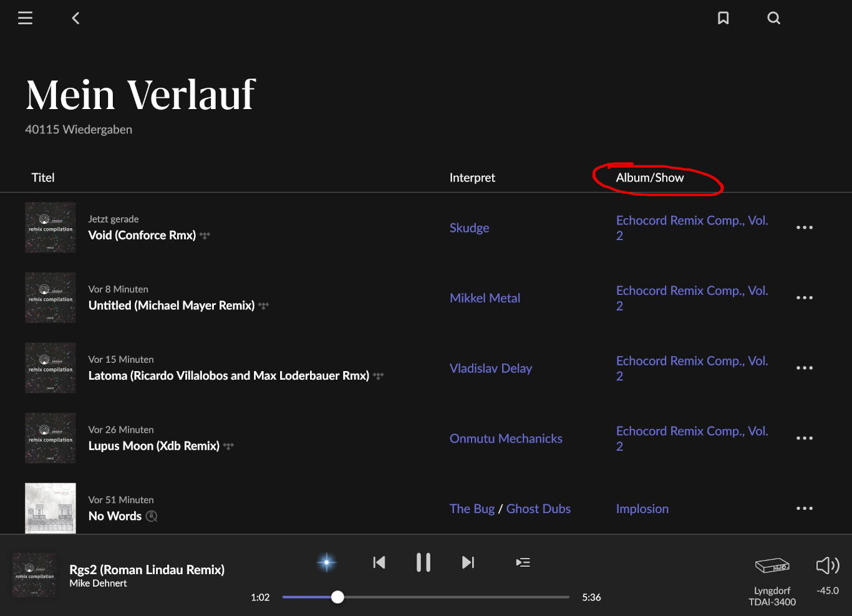
Task: Go back using the left chevron
Action: (75, 18)
